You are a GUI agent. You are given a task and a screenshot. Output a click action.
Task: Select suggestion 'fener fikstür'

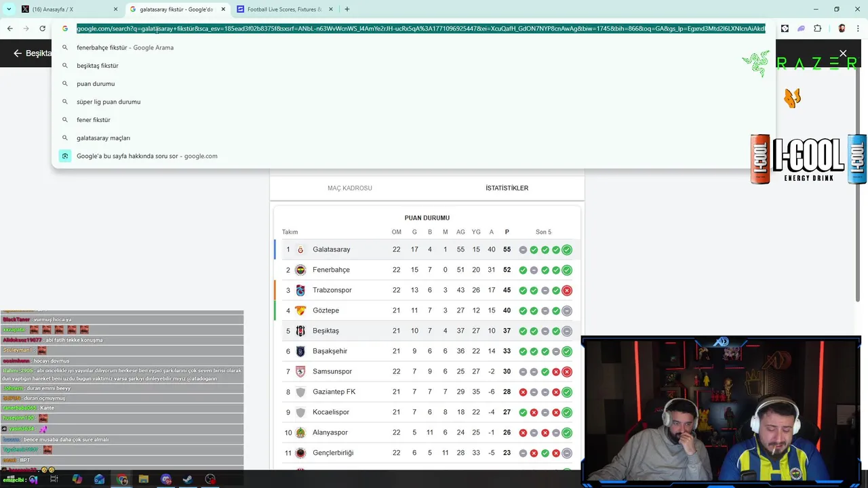414,120
